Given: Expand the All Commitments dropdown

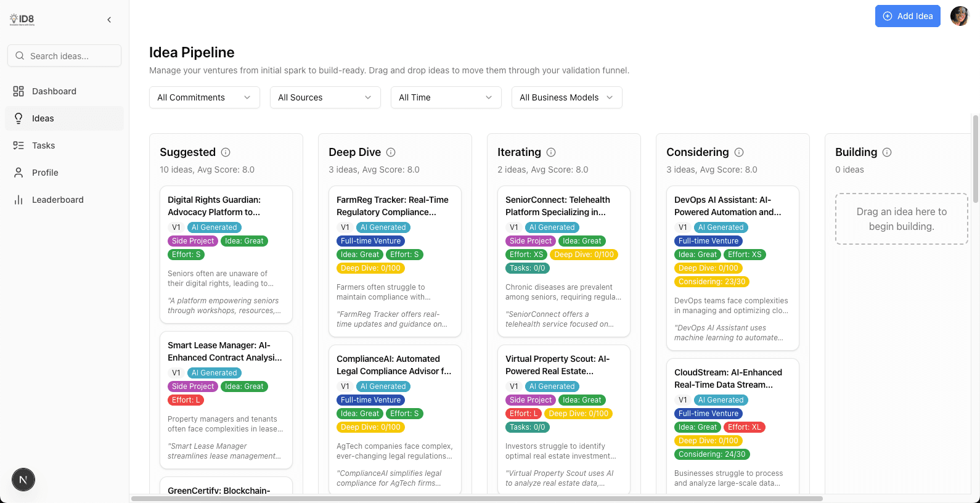Looking at the screenshot, I should (204, 97).
